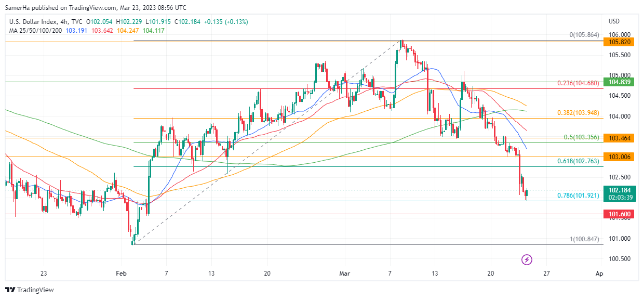Click the Feb label on time axis

[x=121, y=274]
